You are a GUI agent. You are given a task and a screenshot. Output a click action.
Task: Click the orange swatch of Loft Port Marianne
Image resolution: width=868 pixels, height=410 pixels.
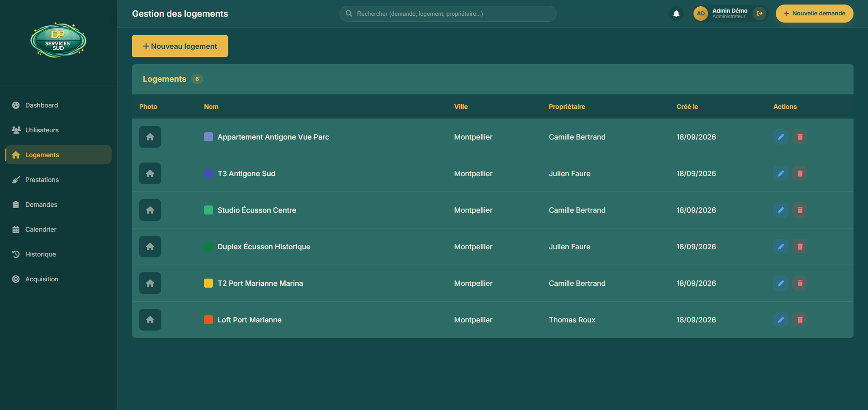208,320
